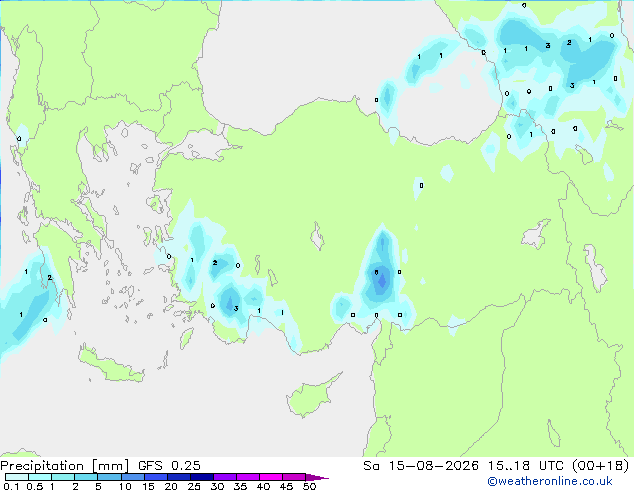This screenshot has width=634, height=490.
Task: Select the 2–5 mm legend color box
Action: tap(86, 477)
